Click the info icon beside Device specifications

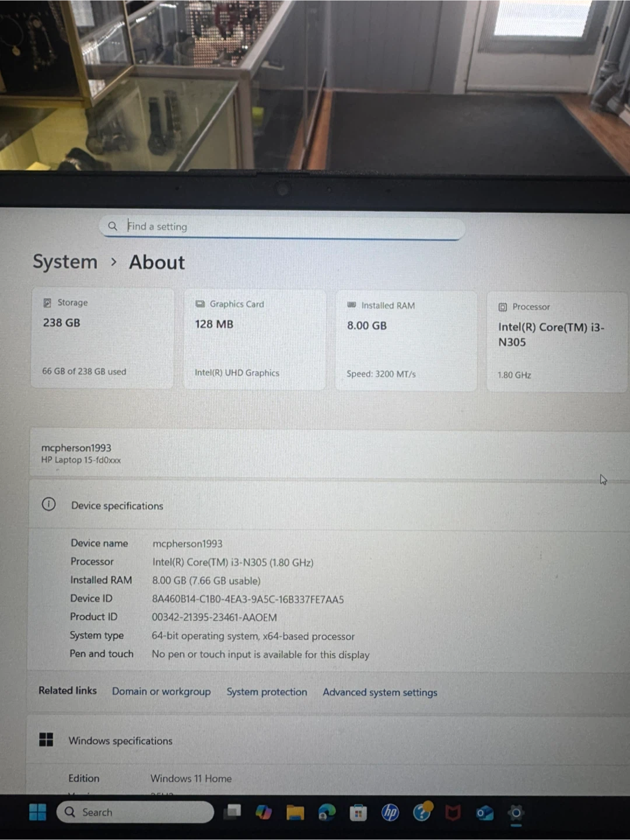click(x=48, y=504)
